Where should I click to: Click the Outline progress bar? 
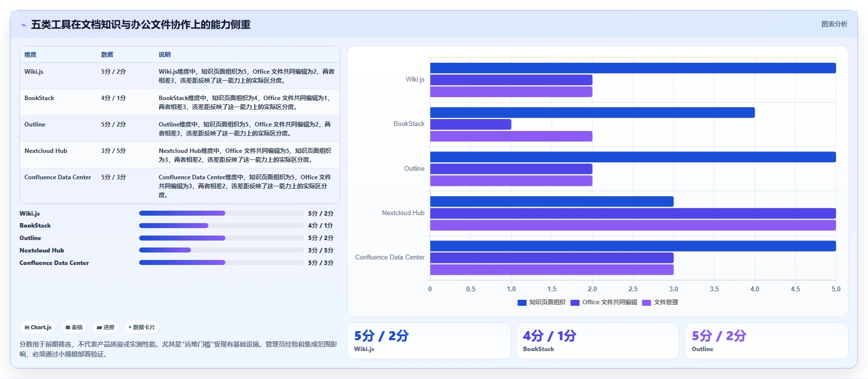click(x=221, y=238)
